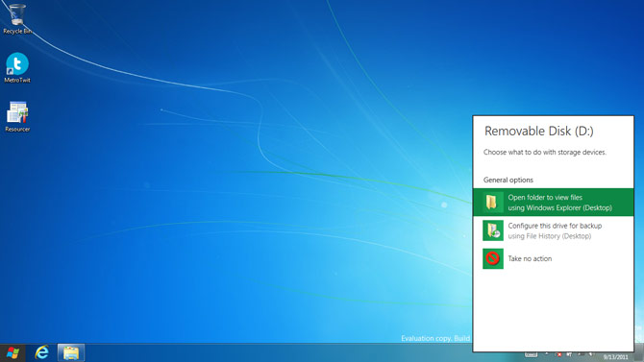Select Configure this drive for backup
This screenshot has width=644, height=362.
554,230
